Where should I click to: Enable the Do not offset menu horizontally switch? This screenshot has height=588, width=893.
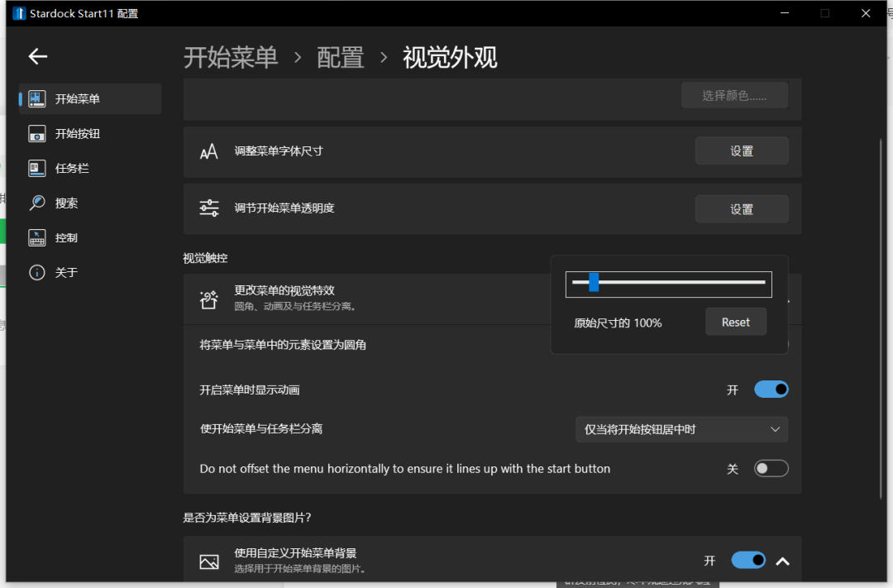[x=771, y=468]
